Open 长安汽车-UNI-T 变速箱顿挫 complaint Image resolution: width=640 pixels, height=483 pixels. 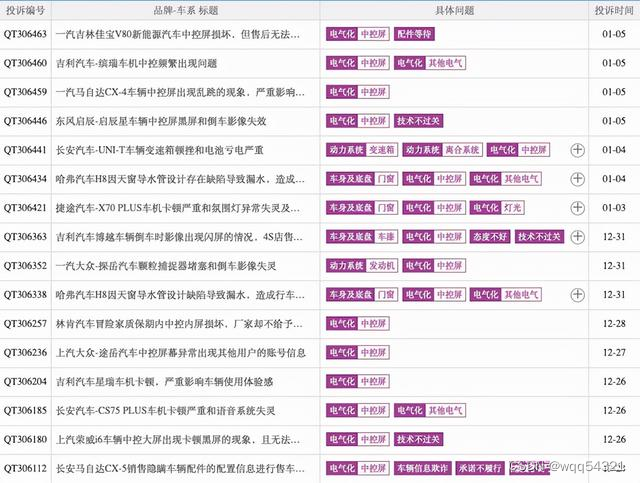coord(160,150)
